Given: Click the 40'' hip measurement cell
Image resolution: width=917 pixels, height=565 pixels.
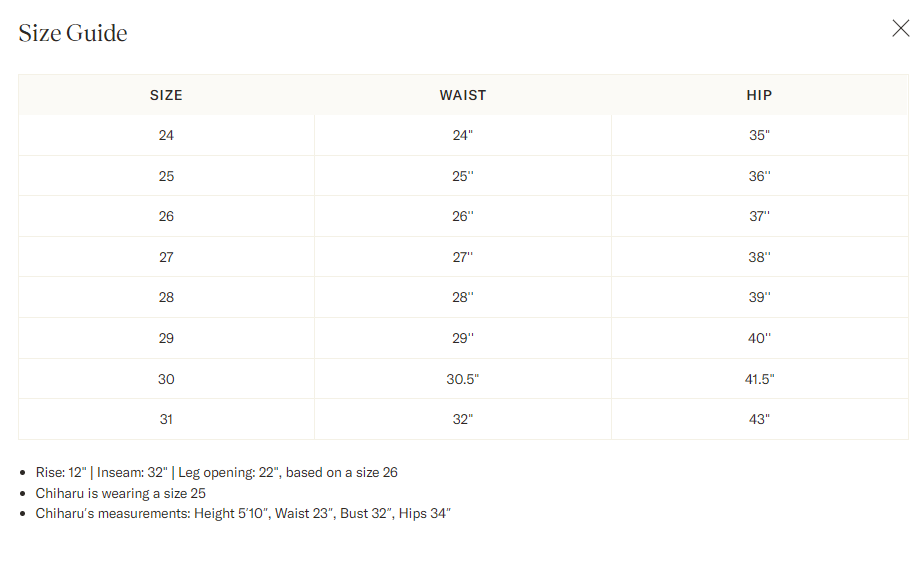Looking at the screenshot, I should (x=759, y=338).
